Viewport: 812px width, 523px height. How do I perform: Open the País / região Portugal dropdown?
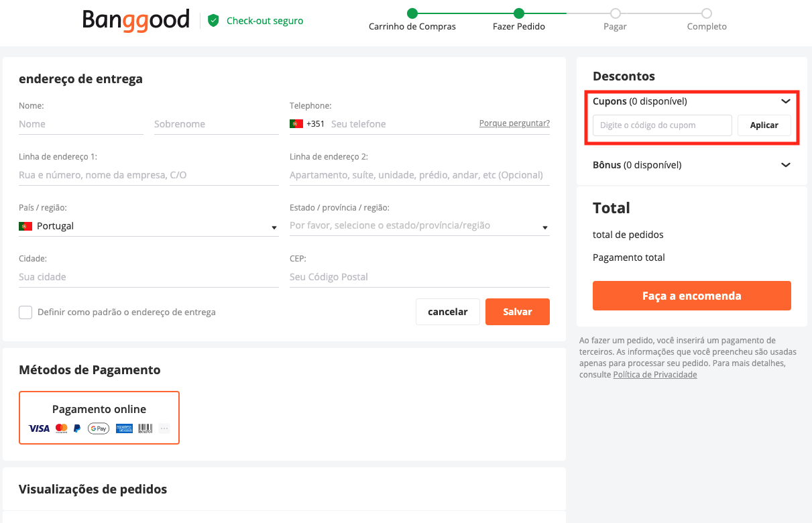click(x=149, y=227)
